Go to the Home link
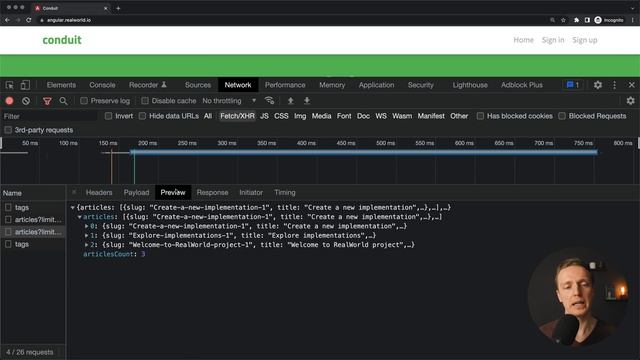Image resolution: width=640 pixels, height=360 pixels. coord(523,40)
